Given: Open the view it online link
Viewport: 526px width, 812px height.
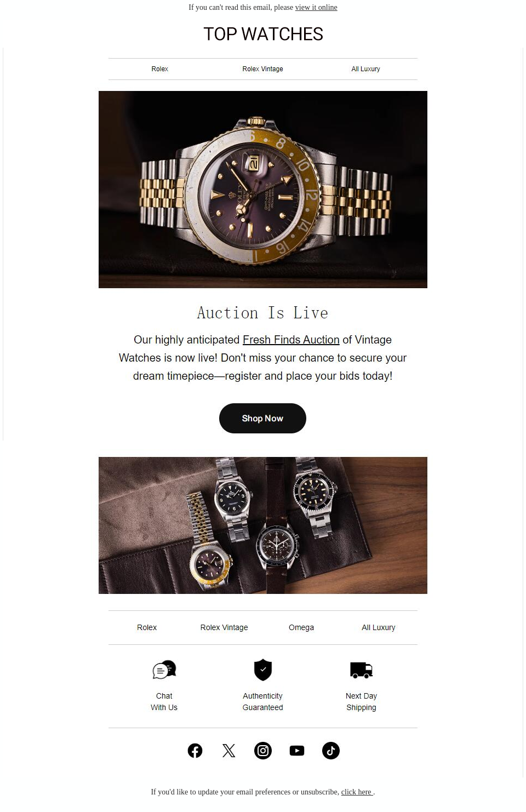Looking at the screenshot, I should coord(316,7).
